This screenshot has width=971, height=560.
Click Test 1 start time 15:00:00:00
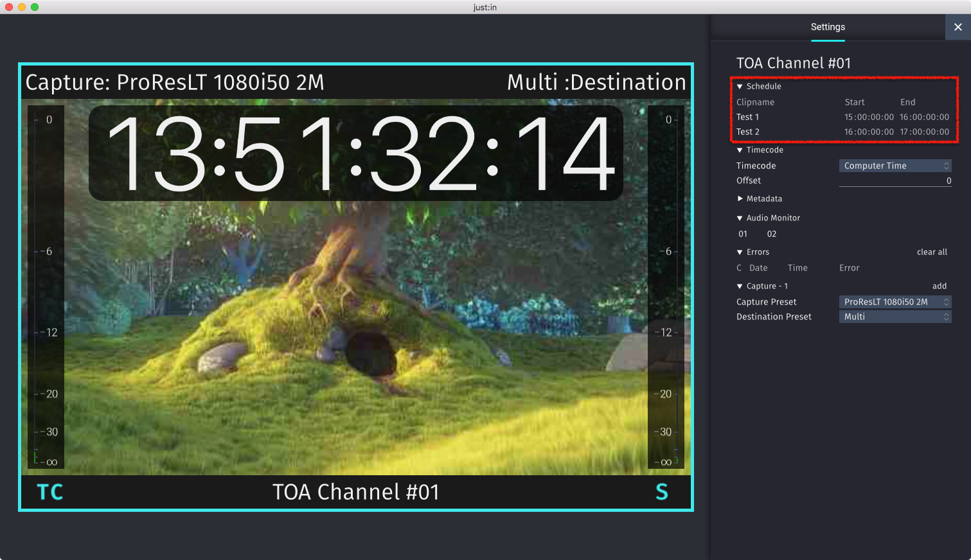tap(869, 117)
